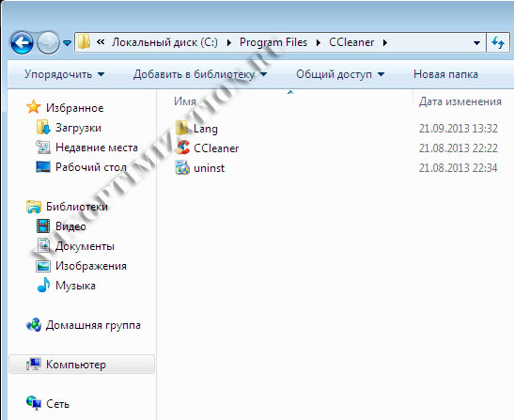This screenshot has height=420, width=514.
Task: Select the Lang folder icon
Action: coord(182,128)
